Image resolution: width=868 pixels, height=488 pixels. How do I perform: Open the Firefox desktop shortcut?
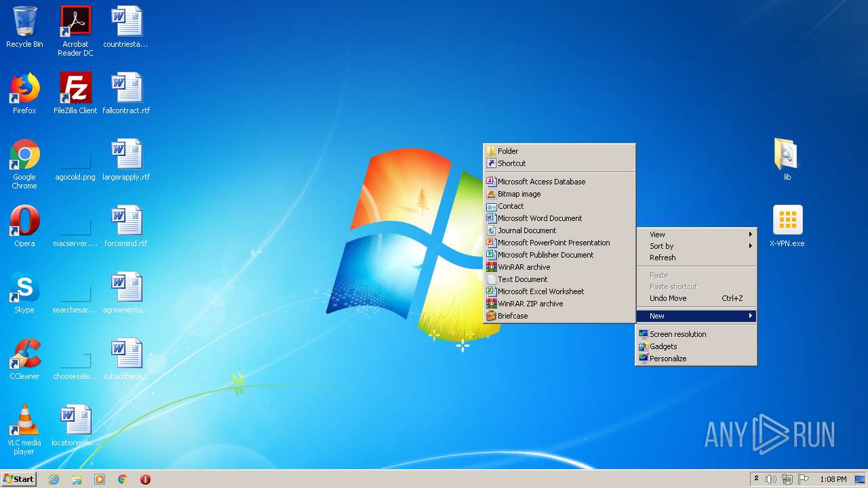(x=24, y=94)
